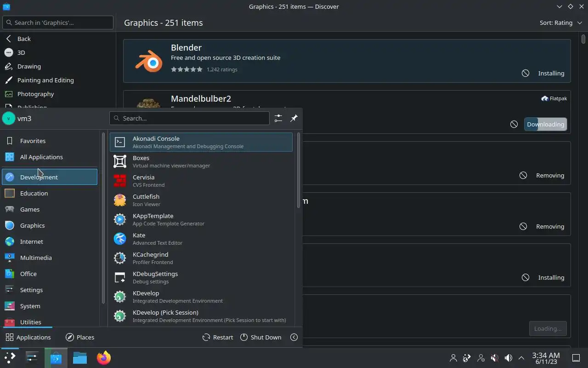The image size is (588, 368).
Task: Open Cervisia CVS Frontend
Action: 201,181
